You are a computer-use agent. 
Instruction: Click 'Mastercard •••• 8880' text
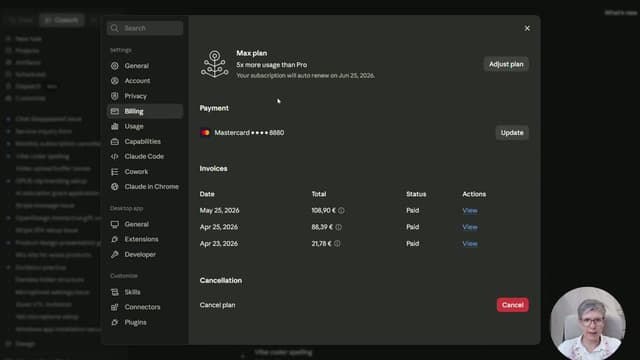[x=249, y=133]
